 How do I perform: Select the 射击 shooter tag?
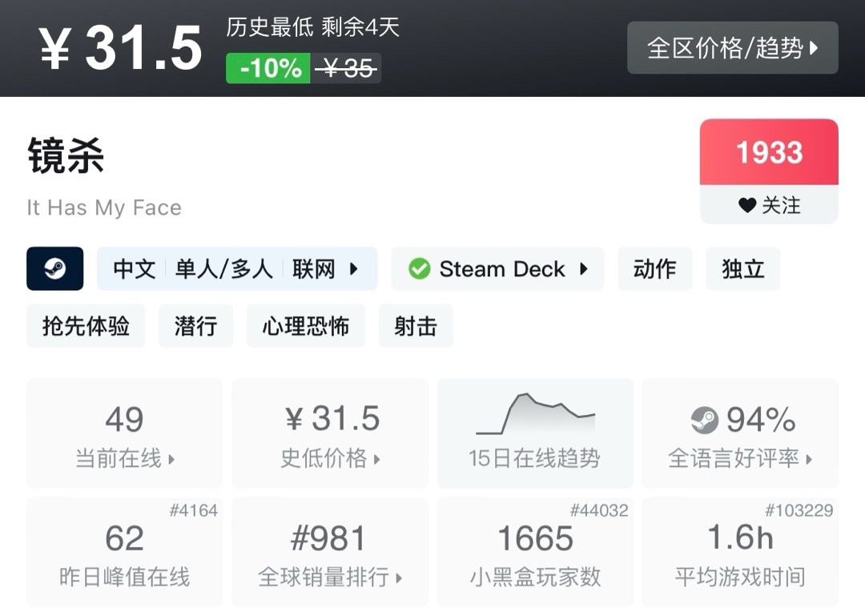pyautogui.click(x=416, y=326)
